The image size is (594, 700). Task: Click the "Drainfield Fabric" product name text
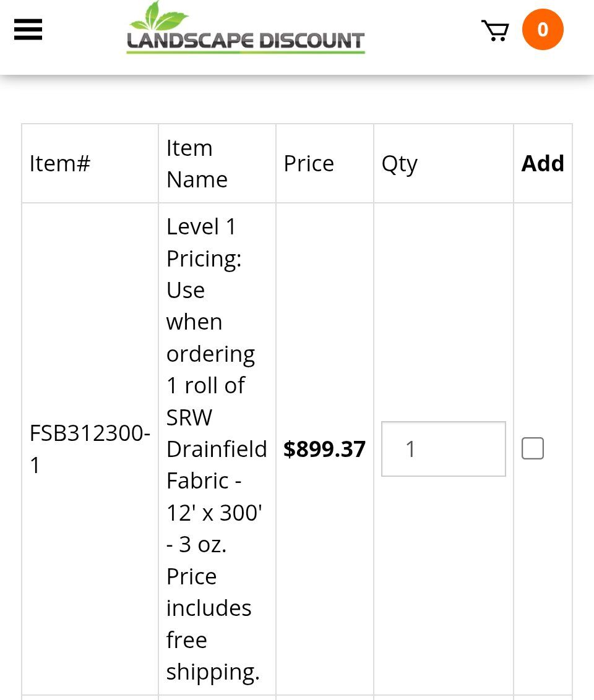coord(216,464)
